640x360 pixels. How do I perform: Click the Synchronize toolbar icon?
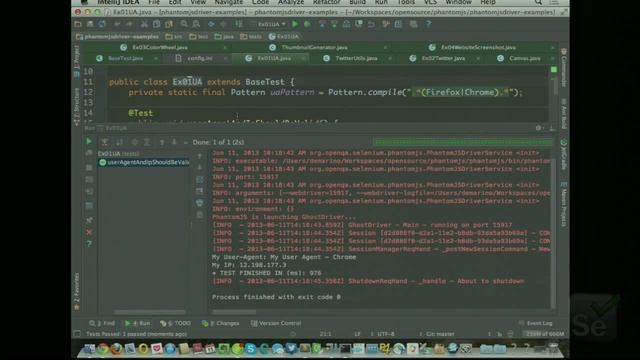tap(102, 24)
